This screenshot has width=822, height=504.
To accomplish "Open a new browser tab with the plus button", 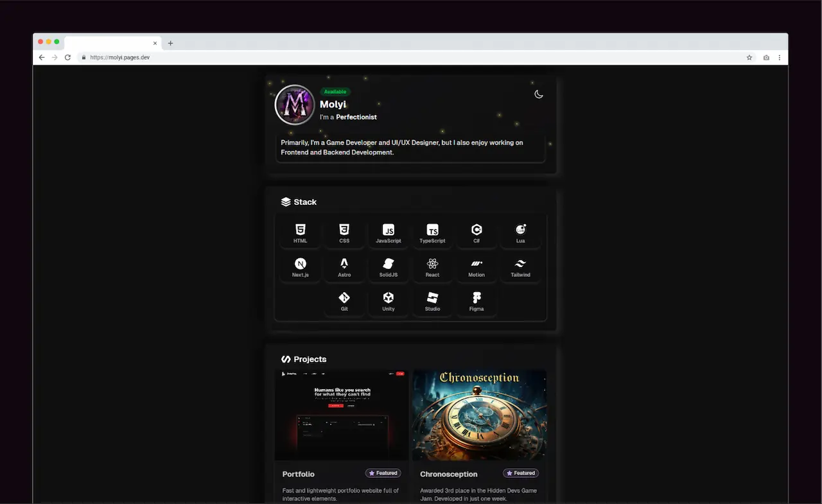I will point(170,42).
